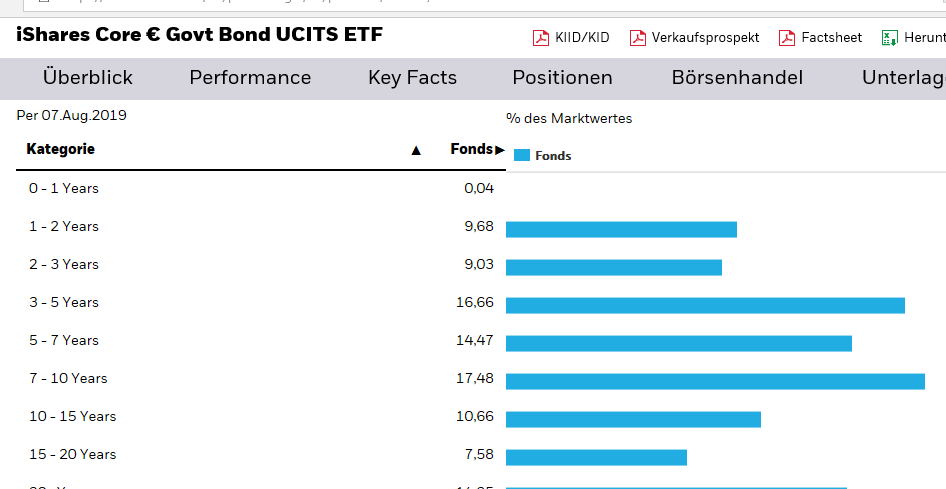
Task: Click the Verkaufsprospekt PDF icon
Action: coord(638,38)
